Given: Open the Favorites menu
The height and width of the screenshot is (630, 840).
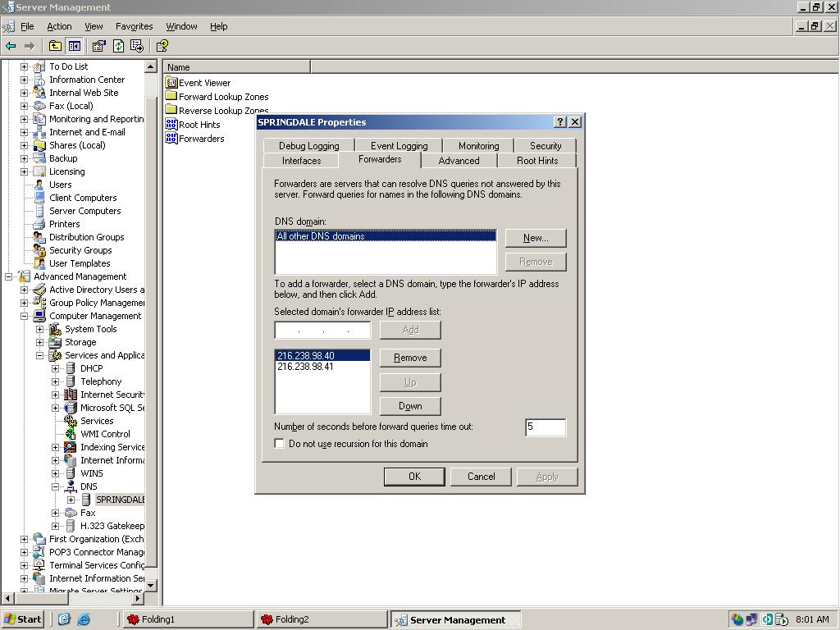Looking at the screenshot, I should 134,26.
